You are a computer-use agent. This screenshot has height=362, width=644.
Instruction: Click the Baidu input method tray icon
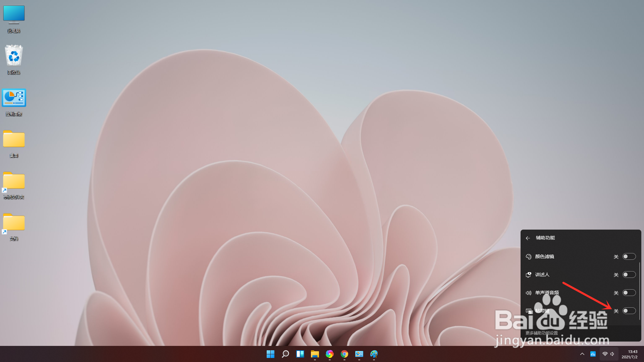593,354
